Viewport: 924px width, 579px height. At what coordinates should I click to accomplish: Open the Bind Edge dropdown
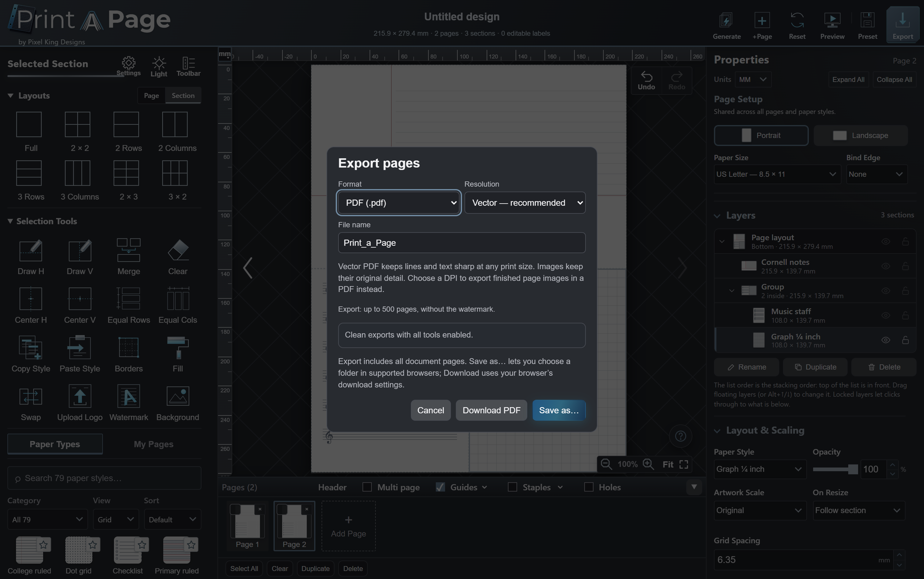click(876, 174)
